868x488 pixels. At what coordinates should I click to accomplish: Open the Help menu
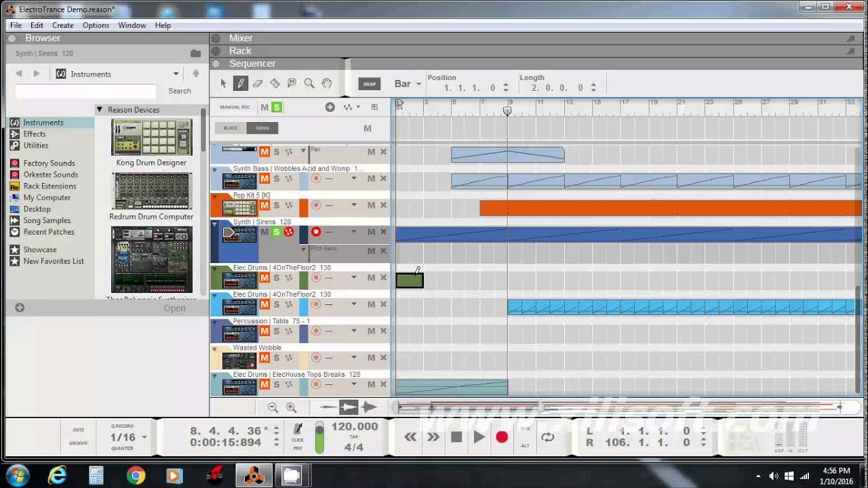point(163,25)
